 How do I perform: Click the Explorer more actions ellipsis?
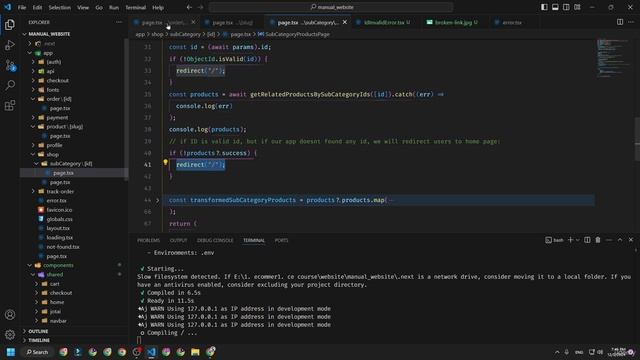pyautogui.click(x=119, y=22)
